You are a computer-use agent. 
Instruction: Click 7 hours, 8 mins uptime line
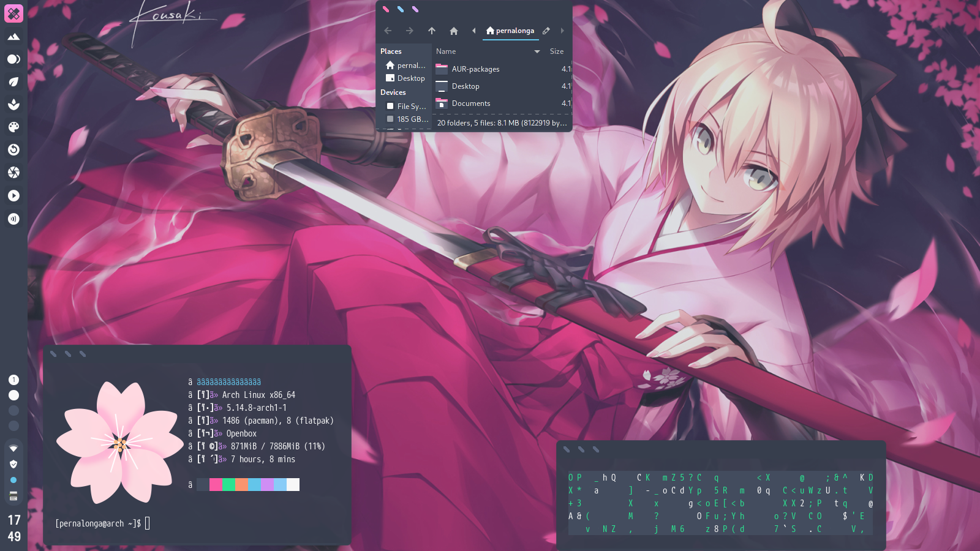(263, 459)
